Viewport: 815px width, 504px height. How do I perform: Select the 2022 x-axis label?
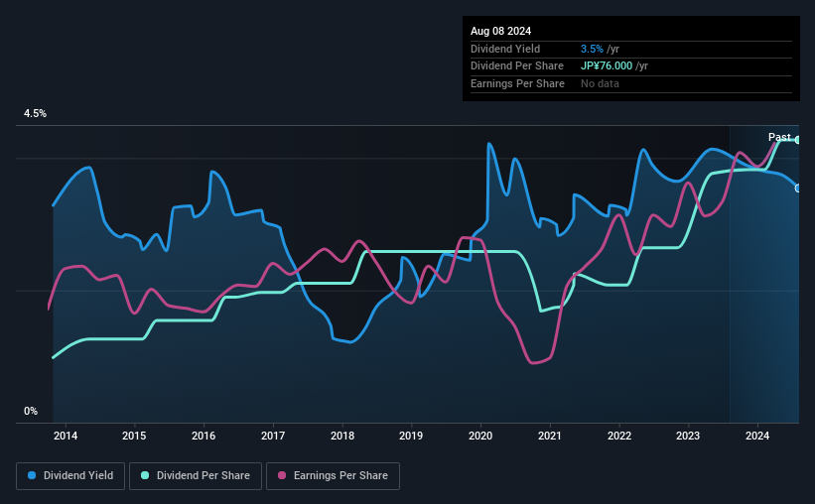pos(619,436)
